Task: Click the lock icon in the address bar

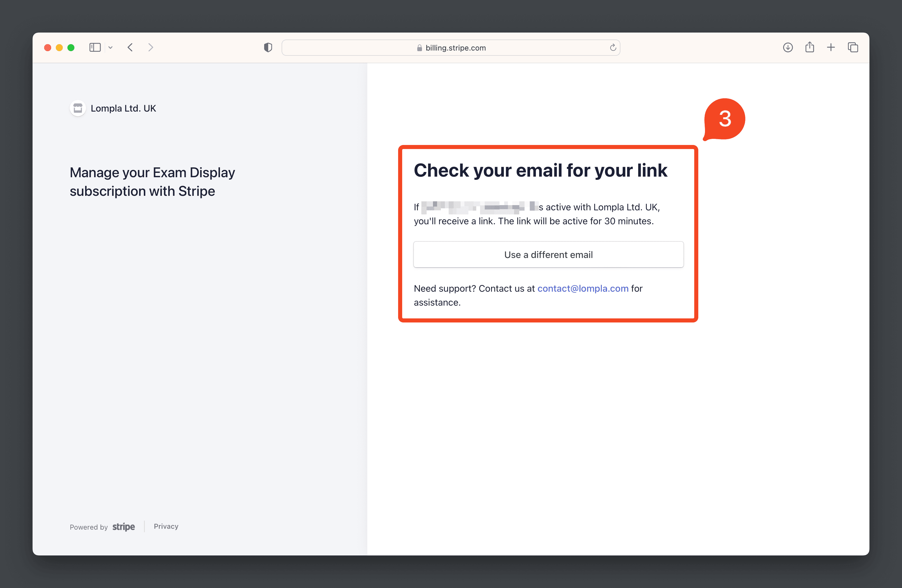Action: pyautogui.click(x=419, y=48)
